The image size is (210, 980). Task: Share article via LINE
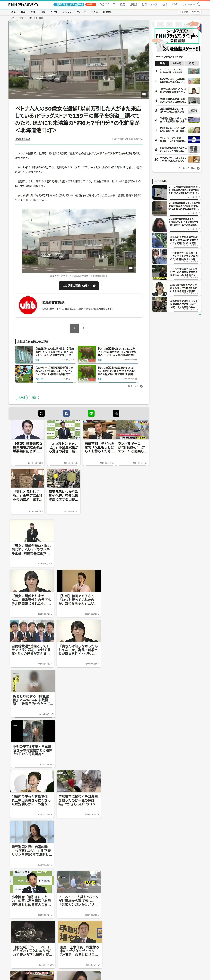(x=91, y=413)
